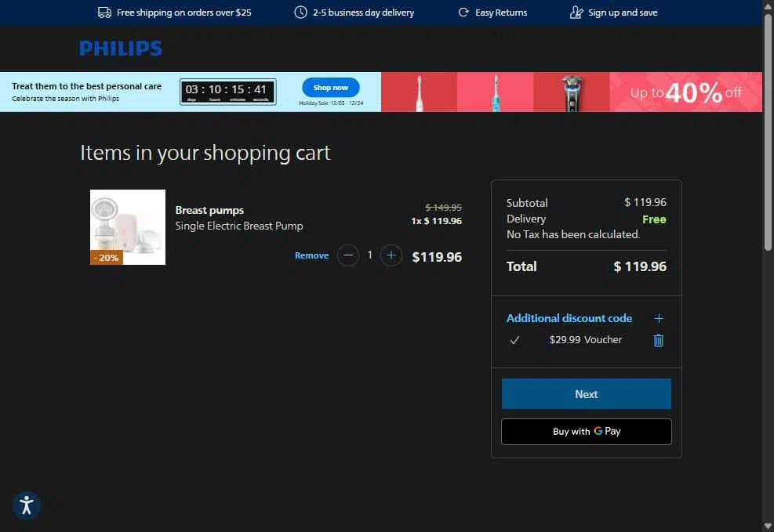The height and width of the screenshot is (532, 774).
Task: Click the sale countdown timer
Action: (228, 92)
